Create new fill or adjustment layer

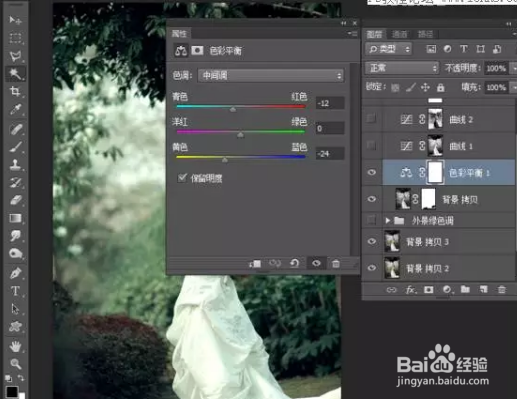point(447,290)
